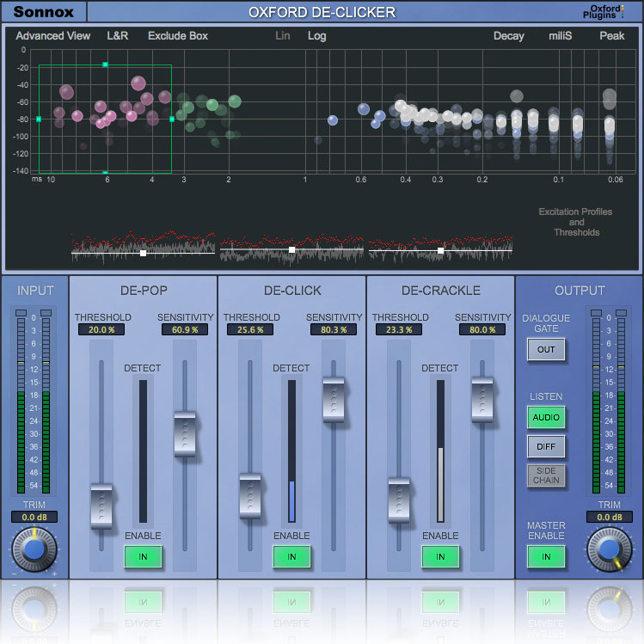This screenshot has width=644, height=644.
Task: Select the DIFF listen button
Action: (x=546, y=446)
